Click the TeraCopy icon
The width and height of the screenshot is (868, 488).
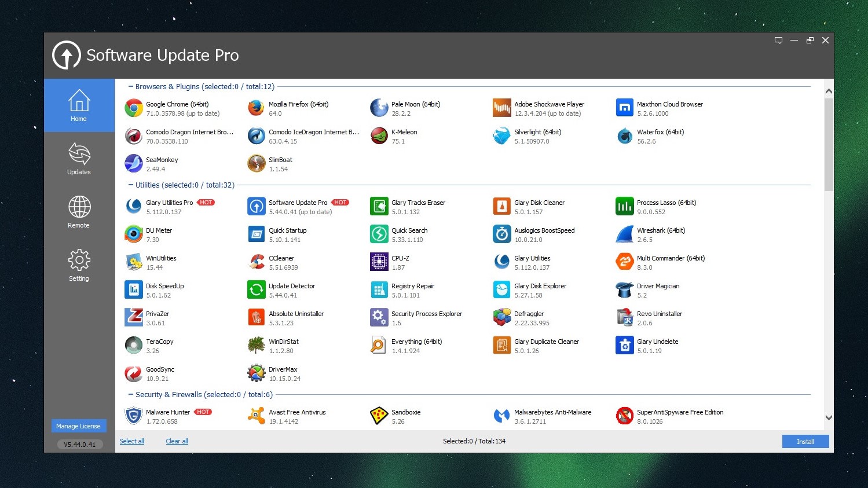(134, 346)
